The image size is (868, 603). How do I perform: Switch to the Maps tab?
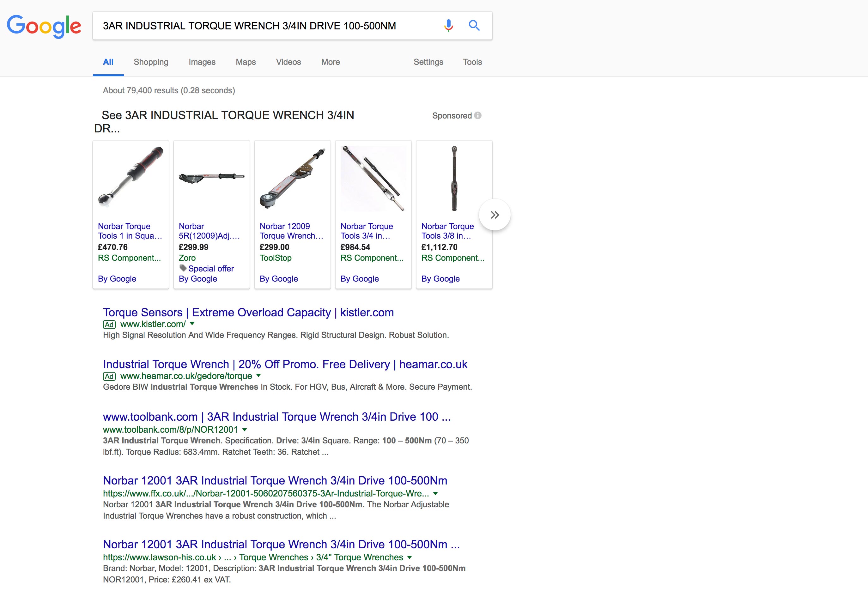click(246, 62)
